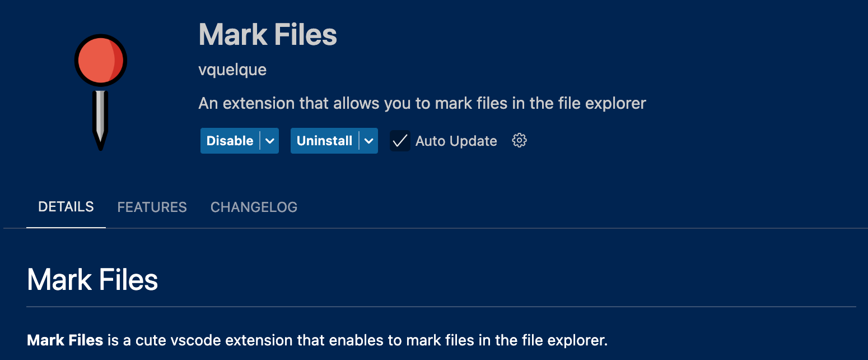Select the Details tab

[66, 207]
